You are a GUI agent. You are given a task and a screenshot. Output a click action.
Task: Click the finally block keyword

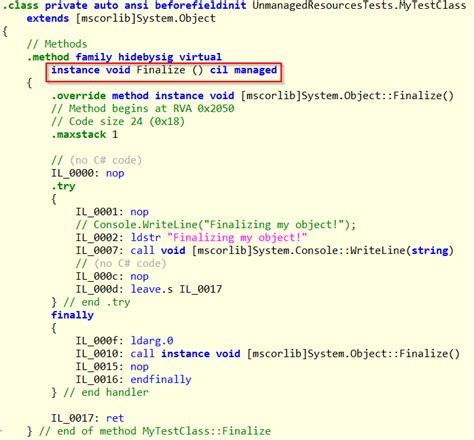point(72,315)
